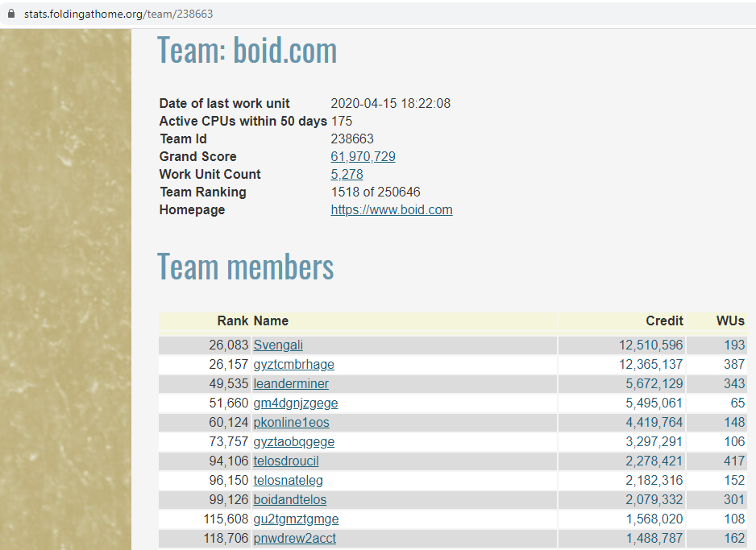The image size is (756, 550).
Task: Open team member leanderminer
Action: [291, 384]
